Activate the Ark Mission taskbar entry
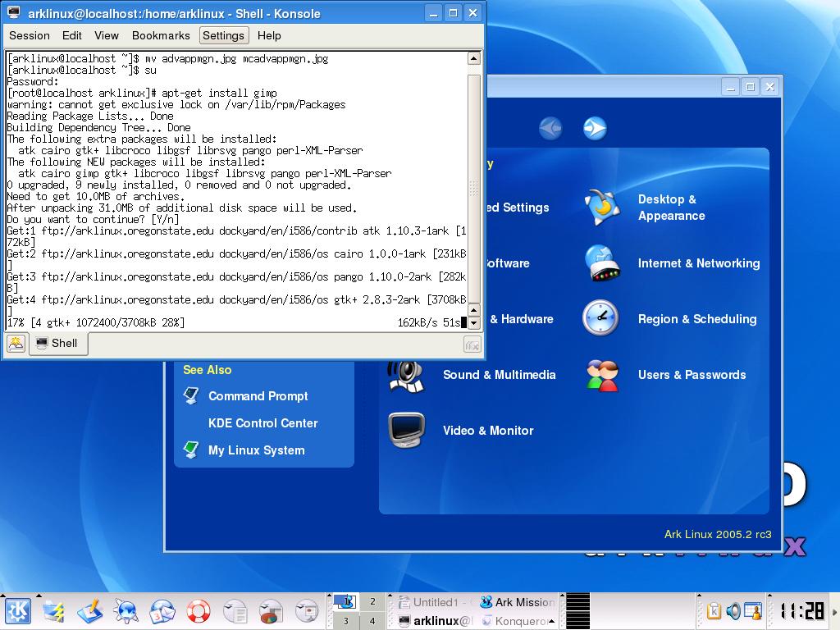 [x=517, y=602]
